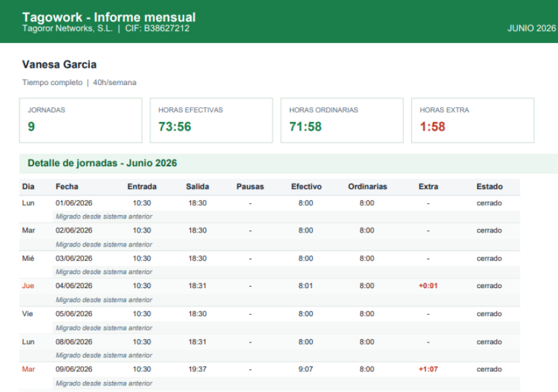The width and height of the screenshot is (558, 392).
Task: Click 'Detalle de jornadas - Junio 2026' heading
Action: click(x=102, y=163)
